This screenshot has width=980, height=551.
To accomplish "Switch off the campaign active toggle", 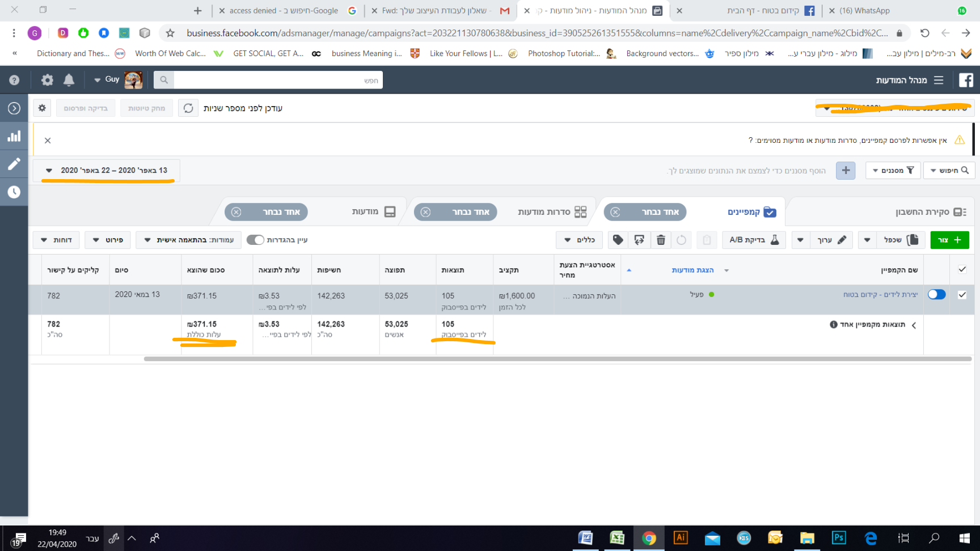I will (x=936, y=294).
